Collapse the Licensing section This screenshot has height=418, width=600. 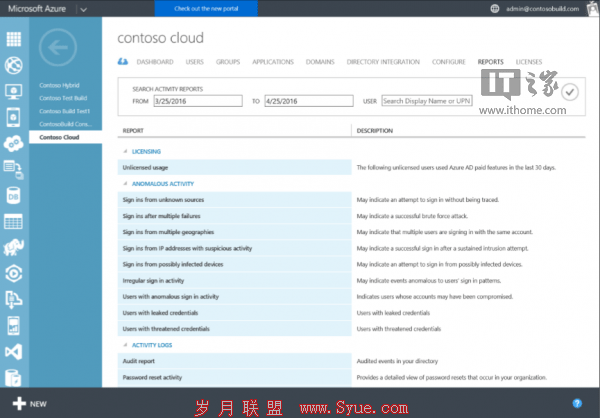pos(125,152)
